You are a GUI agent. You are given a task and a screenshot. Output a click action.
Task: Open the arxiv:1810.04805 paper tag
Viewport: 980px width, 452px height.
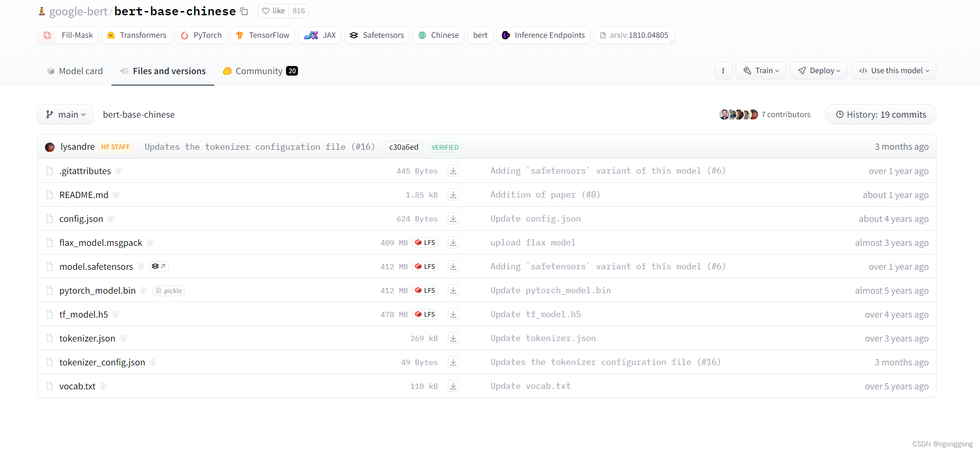pos(634,35)
